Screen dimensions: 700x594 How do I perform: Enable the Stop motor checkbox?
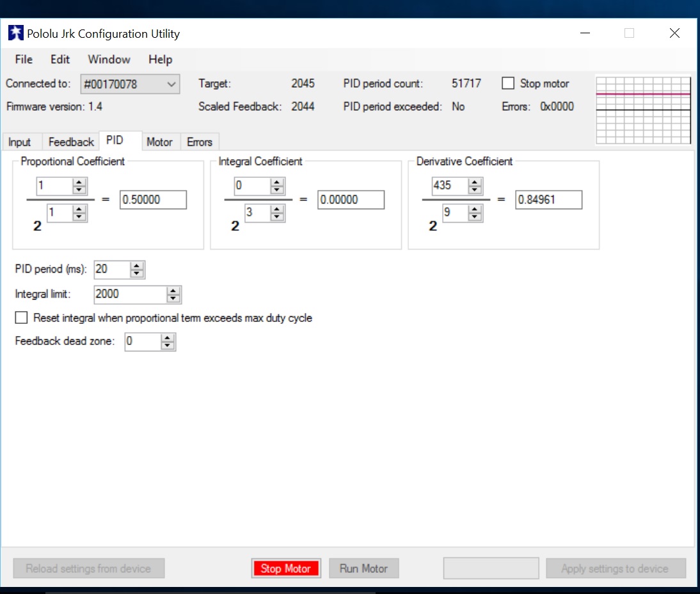click(508, 83)
